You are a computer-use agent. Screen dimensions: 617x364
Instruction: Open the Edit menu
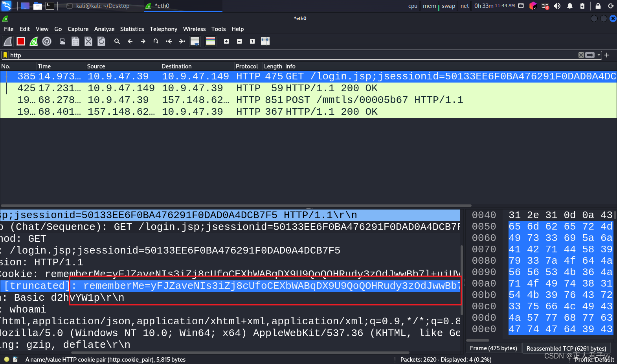[25, 29]
